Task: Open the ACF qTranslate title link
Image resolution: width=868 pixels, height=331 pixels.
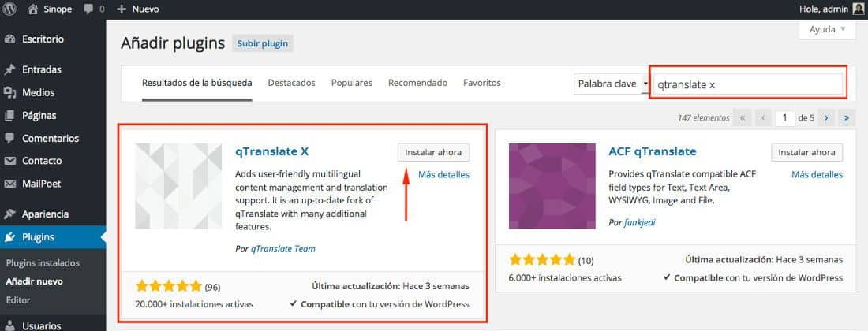Action: pos(652,151)
